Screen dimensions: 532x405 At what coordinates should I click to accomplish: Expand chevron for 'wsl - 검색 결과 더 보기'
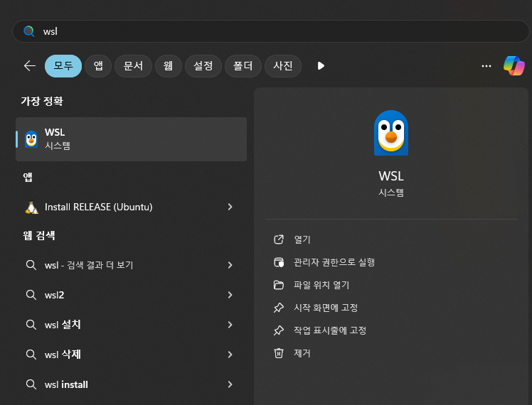point(230,265)
